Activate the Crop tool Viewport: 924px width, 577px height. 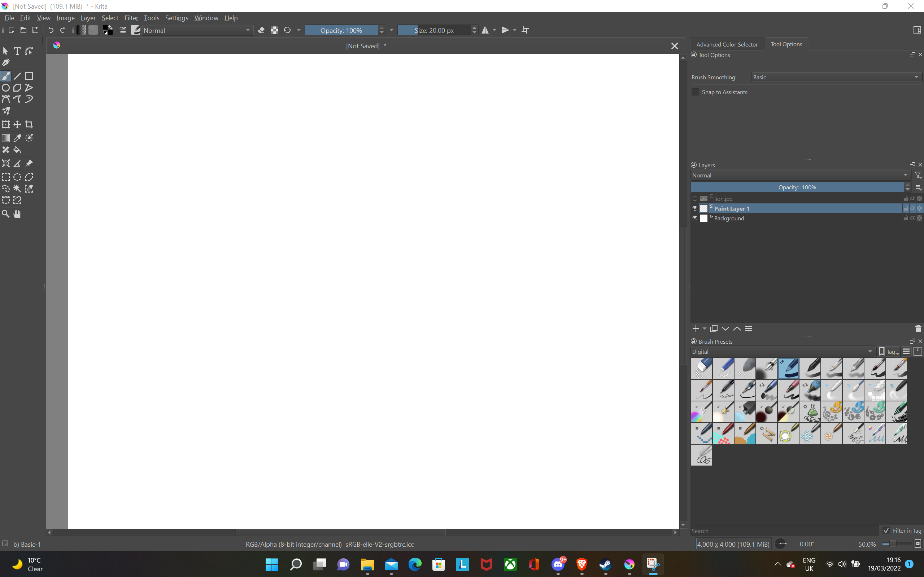(x=29, y=124)
